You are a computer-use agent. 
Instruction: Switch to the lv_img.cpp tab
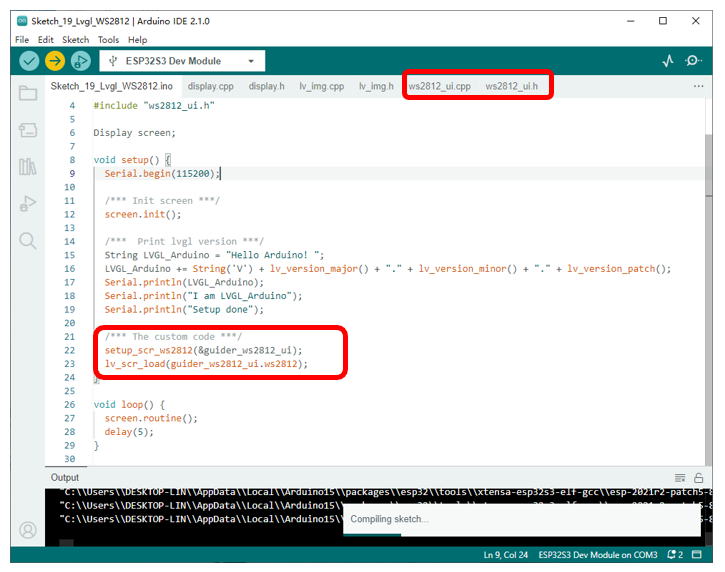(x=321, y=86)
